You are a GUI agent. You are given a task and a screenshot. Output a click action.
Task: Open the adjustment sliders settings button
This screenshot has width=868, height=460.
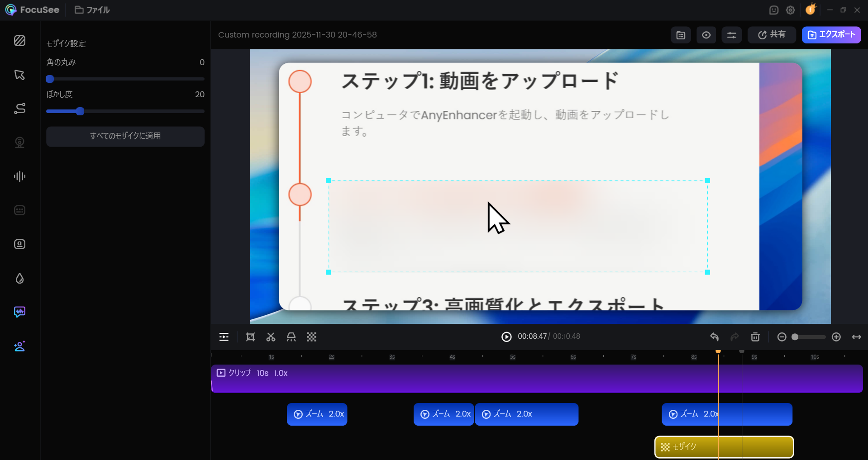click(x=731, y=35)
